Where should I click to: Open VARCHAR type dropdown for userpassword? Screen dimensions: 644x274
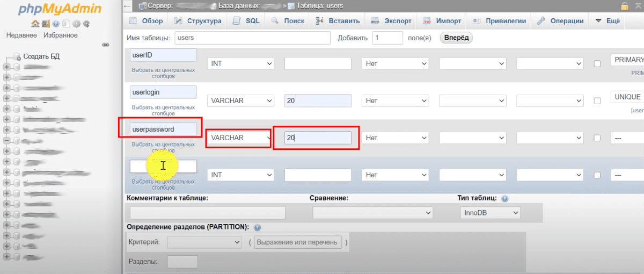(241, 138)
